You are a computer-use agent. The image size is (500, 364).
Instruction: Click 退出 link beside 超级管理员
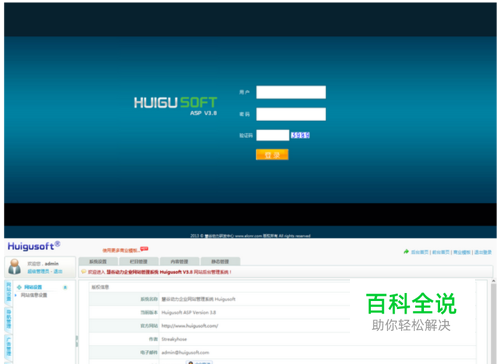click(x=58, y=271)
